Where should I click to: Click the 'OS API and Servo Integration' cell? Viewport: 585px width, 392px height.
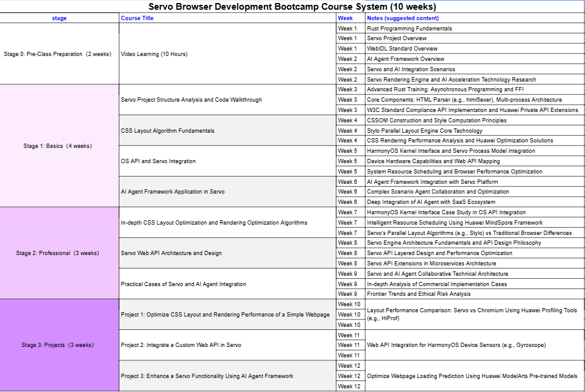[227, 161]
